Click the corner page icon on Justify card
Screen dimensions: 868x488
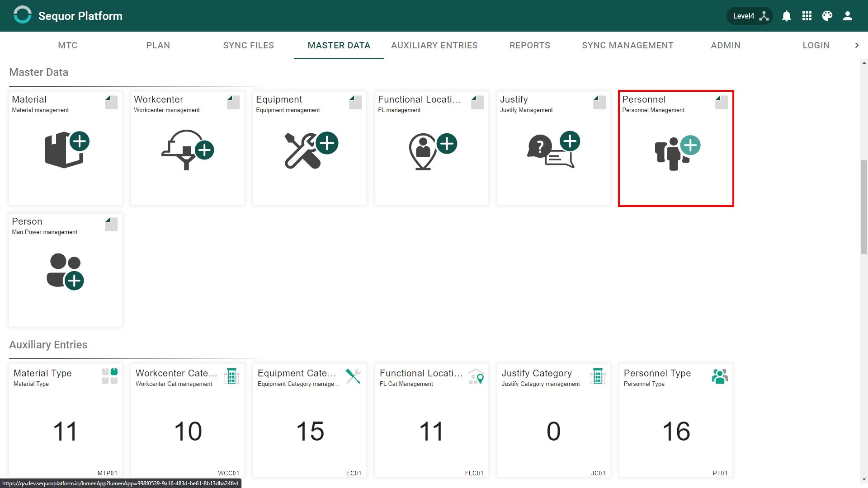click(x=599, y=102)
